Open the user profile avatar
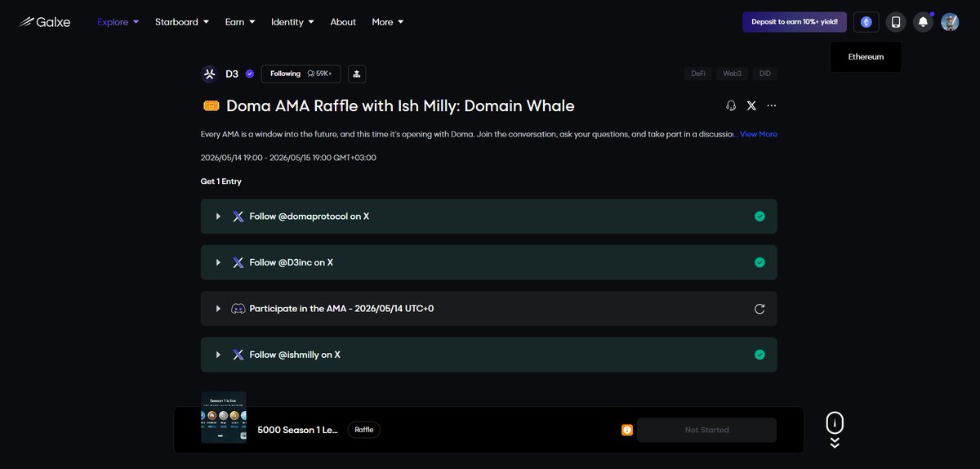The height and width of the screenshot is (469, 980). pyautogui.click(x=950, y=22)
